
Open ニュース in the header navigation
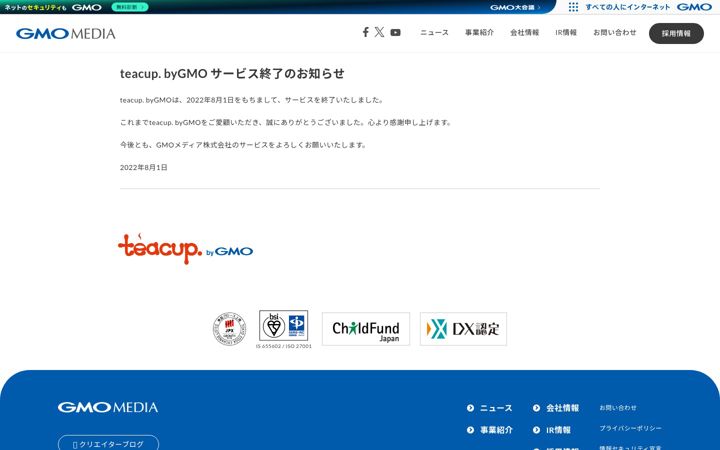coord(434,33)
